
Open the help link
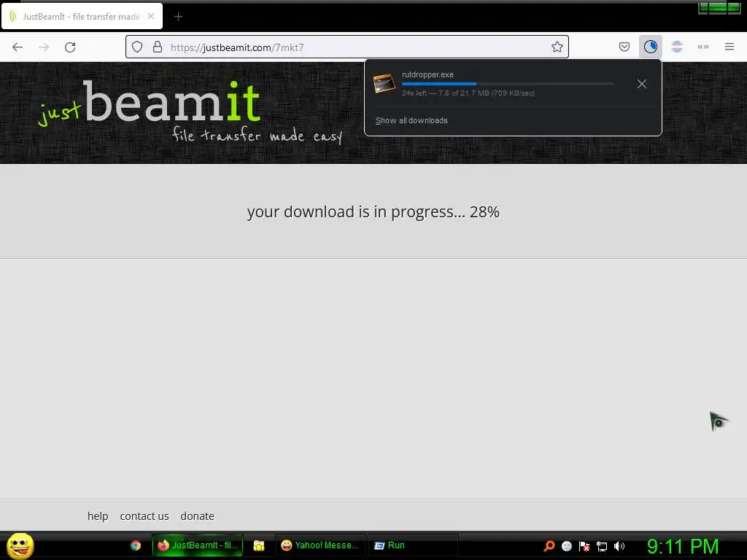[x=98, y=516]
